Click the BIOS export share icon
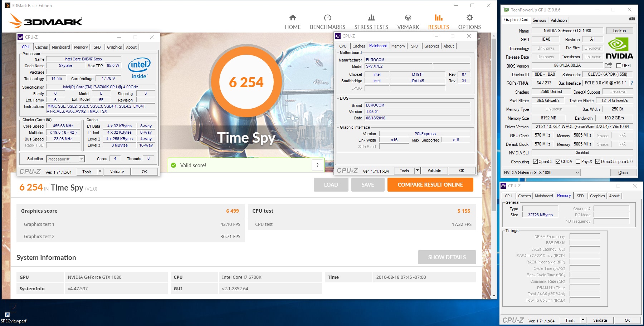 (x=608, y=65)
